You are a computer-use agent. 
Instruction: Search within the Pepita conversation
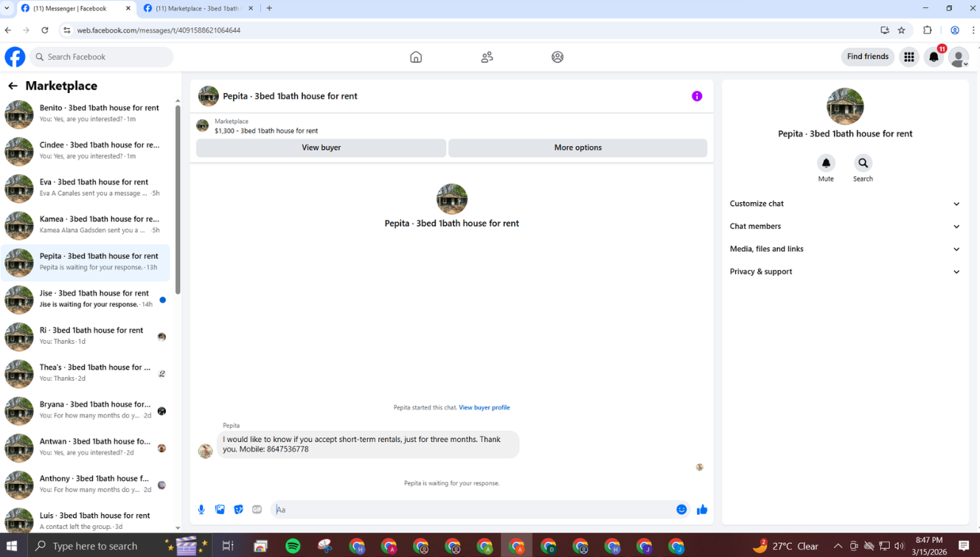coord(863,163)
